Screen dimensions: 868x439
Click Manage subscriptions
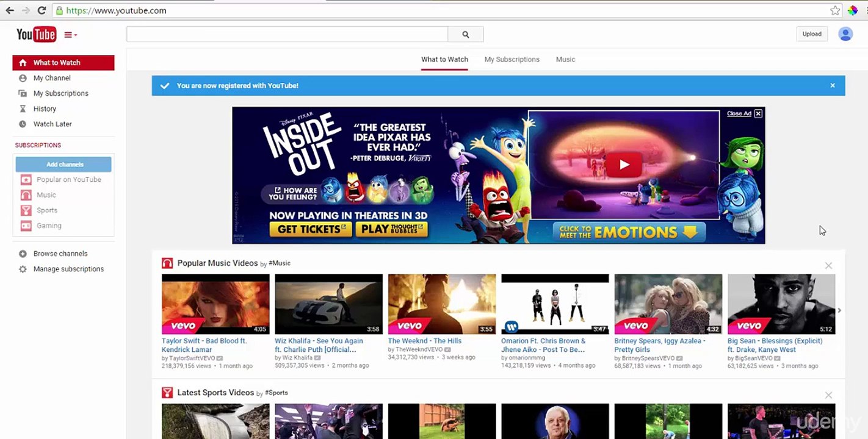pos(68,269)
